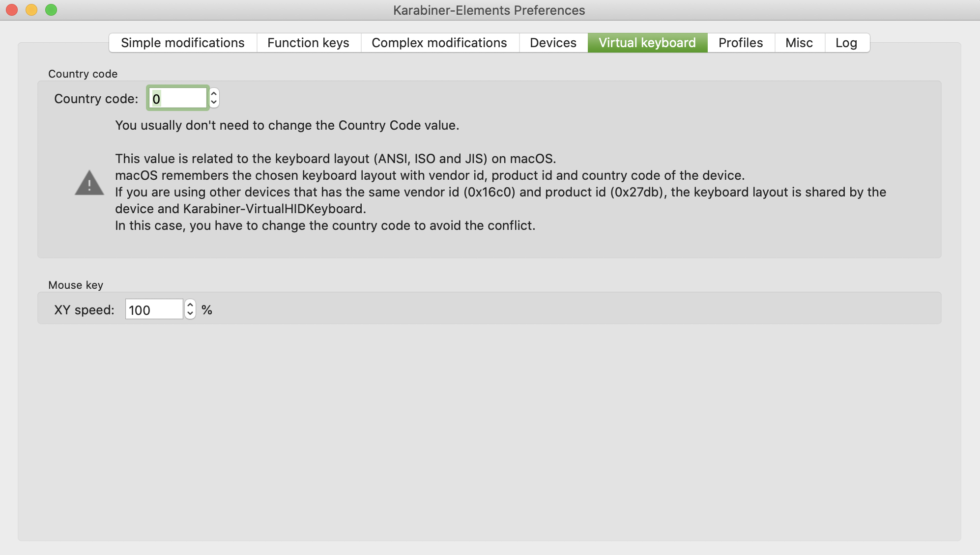Image resolution: width=980 pixels, height=555 pixels.
Task: Open the Devices tab
Action: click(x=553, y=43)
